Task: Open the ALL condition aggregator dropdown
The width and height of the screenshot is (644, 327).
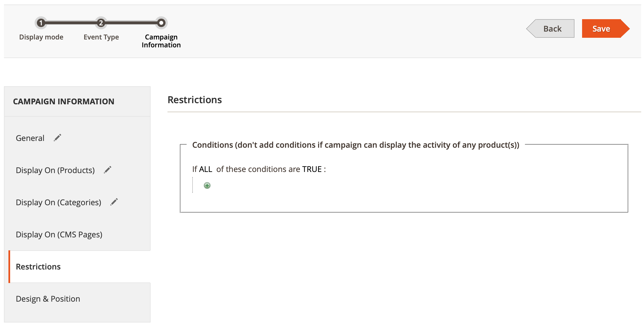Action: click(x=205, y=169)
